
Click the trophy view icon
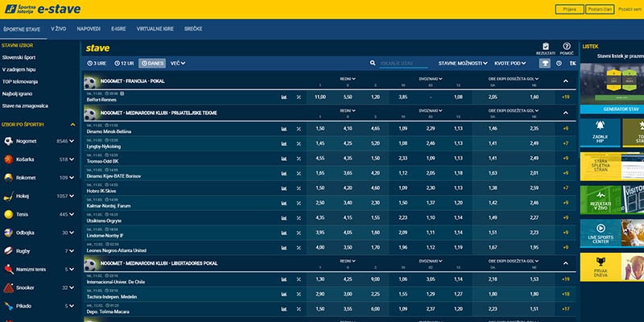click(544, 63)
